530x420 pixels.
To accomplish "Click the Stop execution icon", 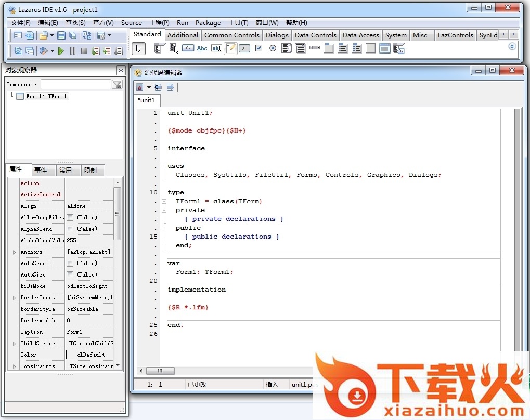I will pyautogui.click(x=84, y=51).
